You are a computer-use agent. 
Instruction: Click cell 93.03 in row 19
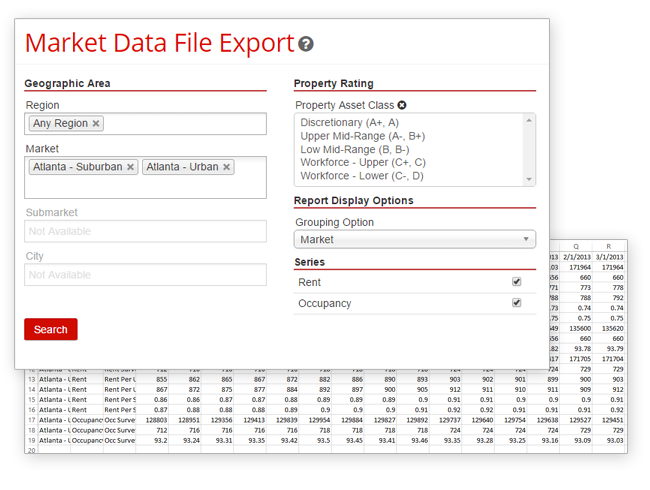point(609,440)
